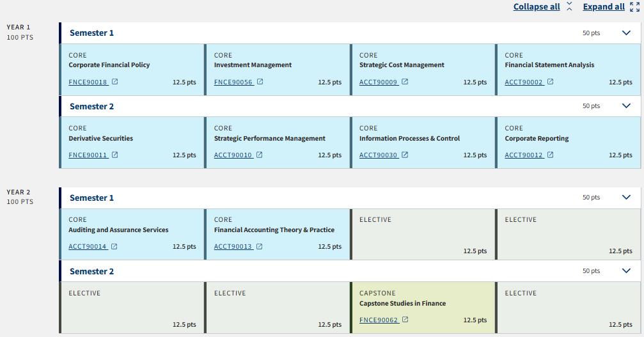Click Investment Management title

[253, 65]
